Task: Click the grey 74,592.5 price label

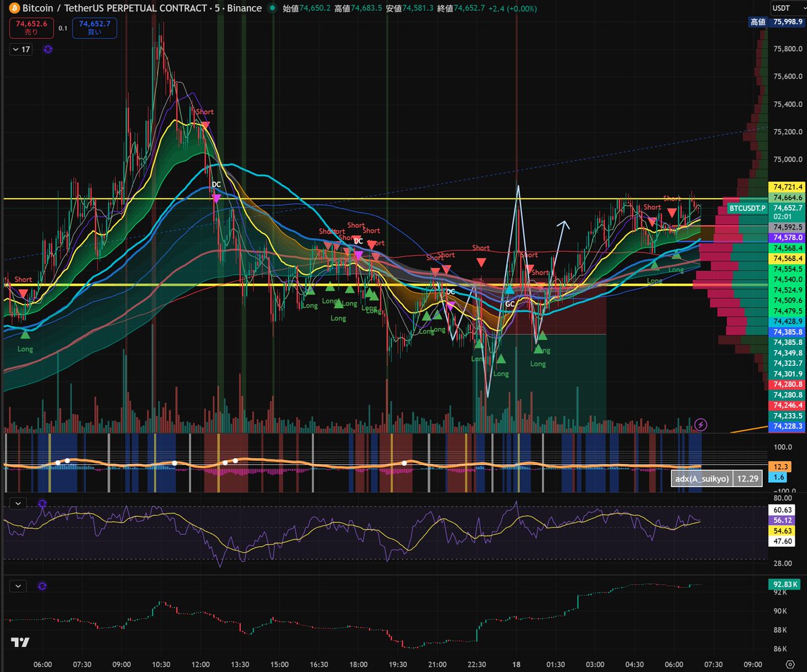Action: pos(787,228)
